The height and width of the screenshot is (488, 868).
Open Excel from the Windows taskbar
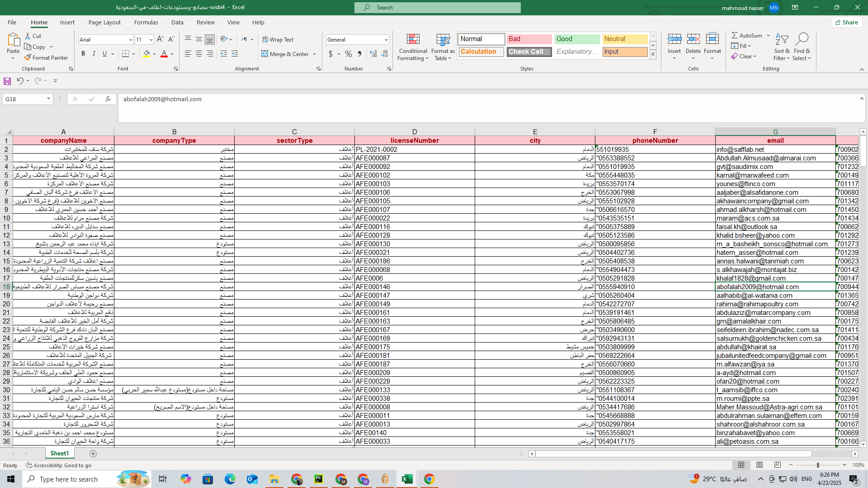[x=407, y=479]
